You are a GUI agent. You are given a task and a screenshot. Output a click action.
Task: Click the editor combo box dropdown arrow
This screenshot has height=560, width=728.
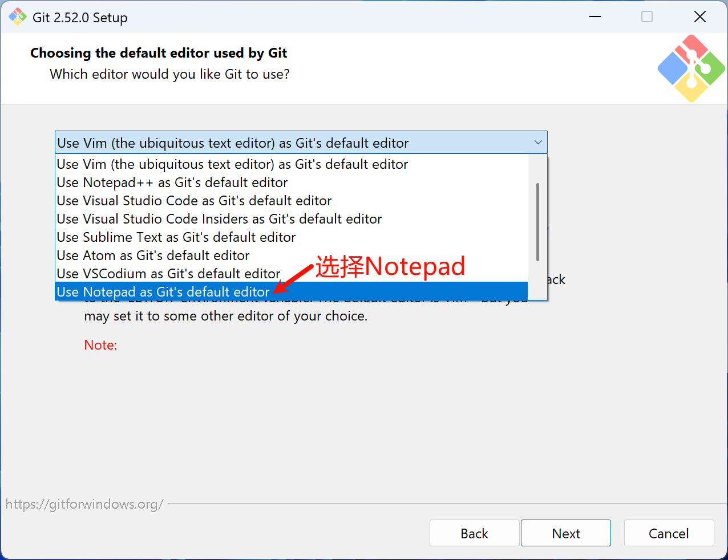537,143
